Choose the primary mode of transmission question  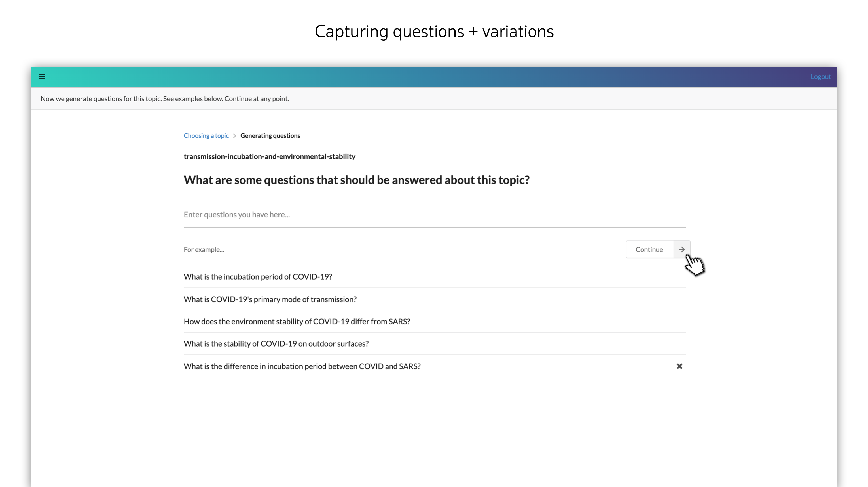(x=270, y=299)
